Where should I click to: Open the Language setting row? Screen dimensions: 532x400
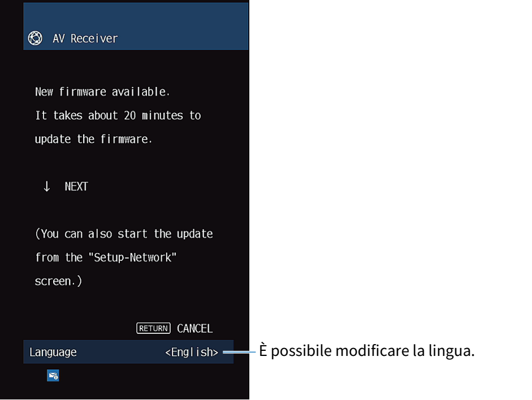coord(128,352)
